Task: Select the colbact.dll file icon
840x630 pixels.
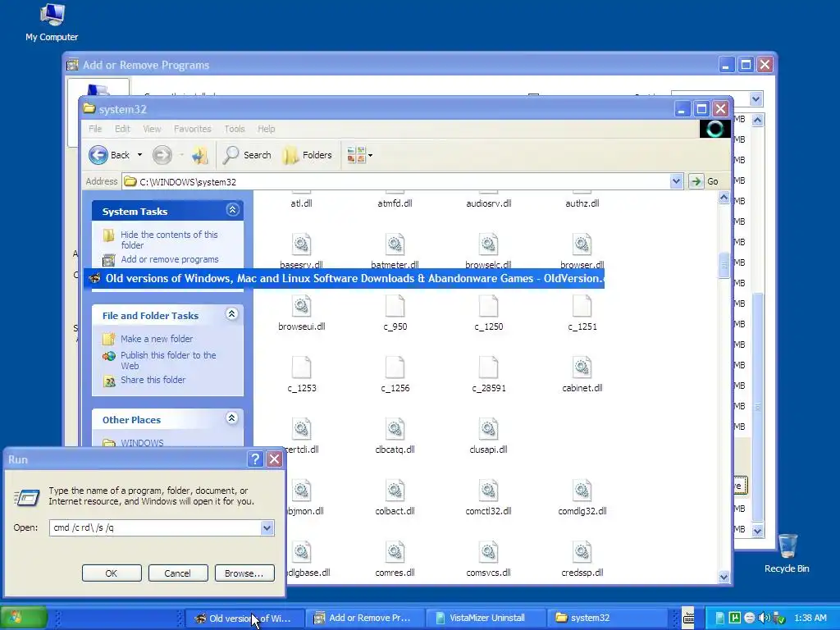Action: [395, 491]
